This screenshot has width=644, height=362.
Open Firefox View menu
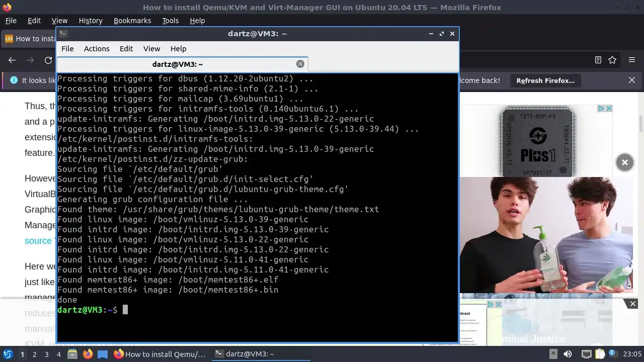(59, 21)
